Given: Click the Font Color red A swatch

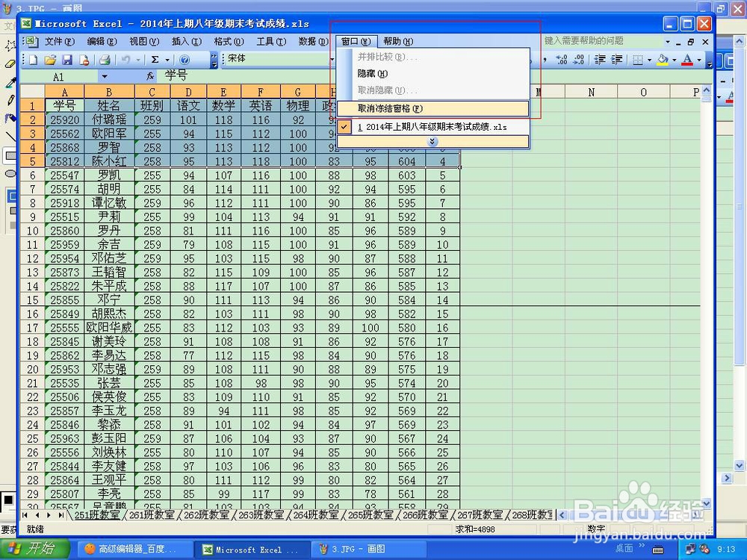Looking at the screenshot, I should click(x=687, y=60).
